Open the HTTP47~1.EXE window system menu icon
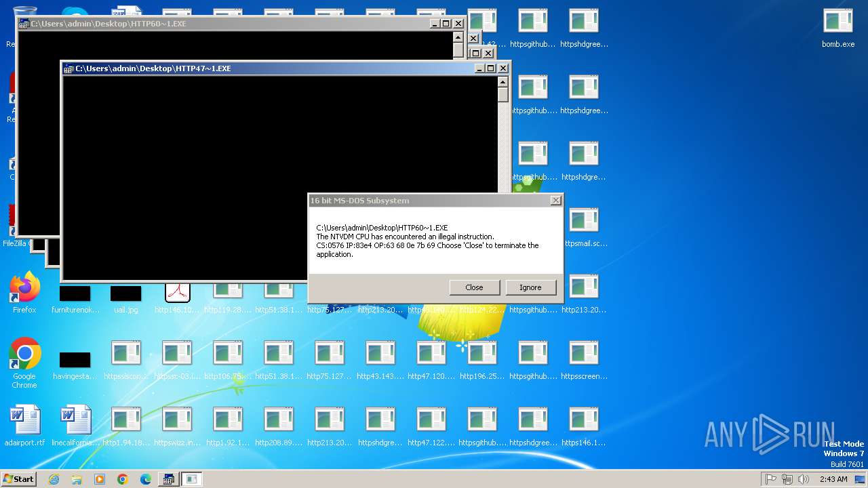The height and width of the screenshot is (488, 868). pos(68,68)
